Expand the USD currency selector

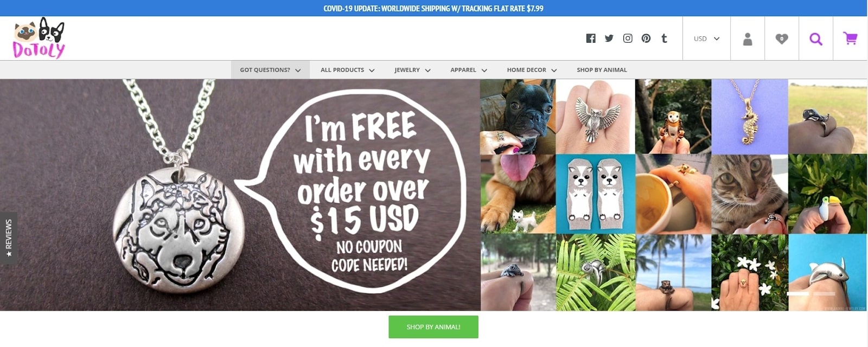pyautogui.click(x=706, y=38)
